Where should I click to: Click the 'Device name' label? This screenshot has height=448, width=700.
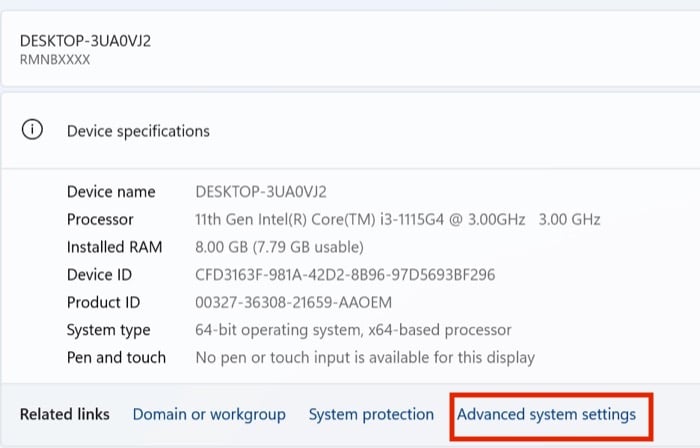click(111, 192)
